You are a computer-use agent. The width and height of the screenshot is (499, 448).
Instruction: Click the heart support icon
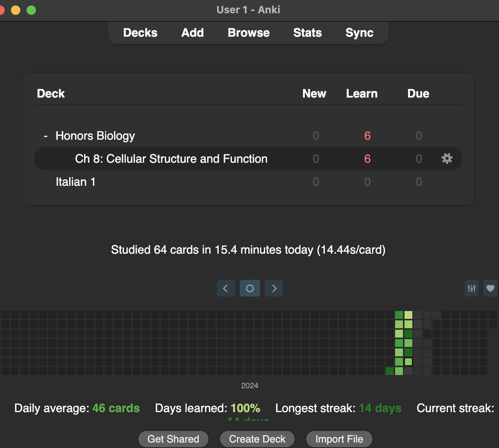point(490,288)
